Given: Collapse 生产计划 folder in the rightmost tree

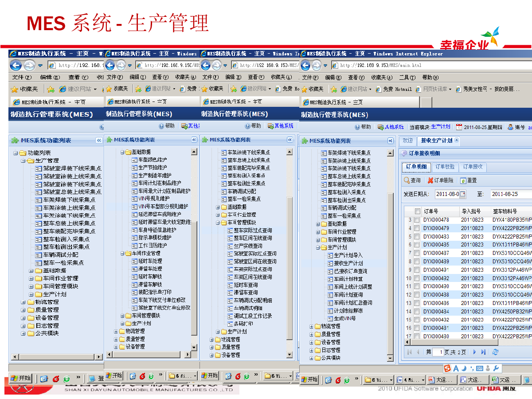Looking at the screenshot, I should tap(318, 247).
